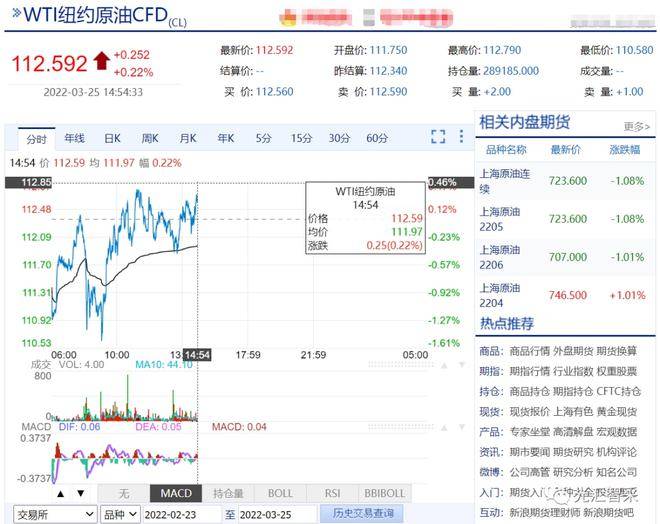Click the black down triangle below MACD chart
Image resolution: width=660 pixels, height=524 pixels.
[x=80, y=494]
